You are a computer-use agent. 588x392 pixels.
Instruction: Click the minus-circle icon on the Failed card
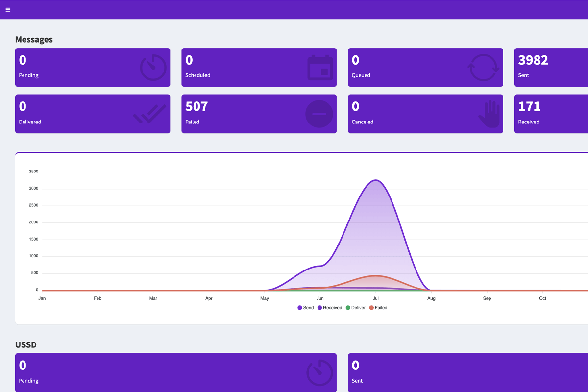click(319, 114)
